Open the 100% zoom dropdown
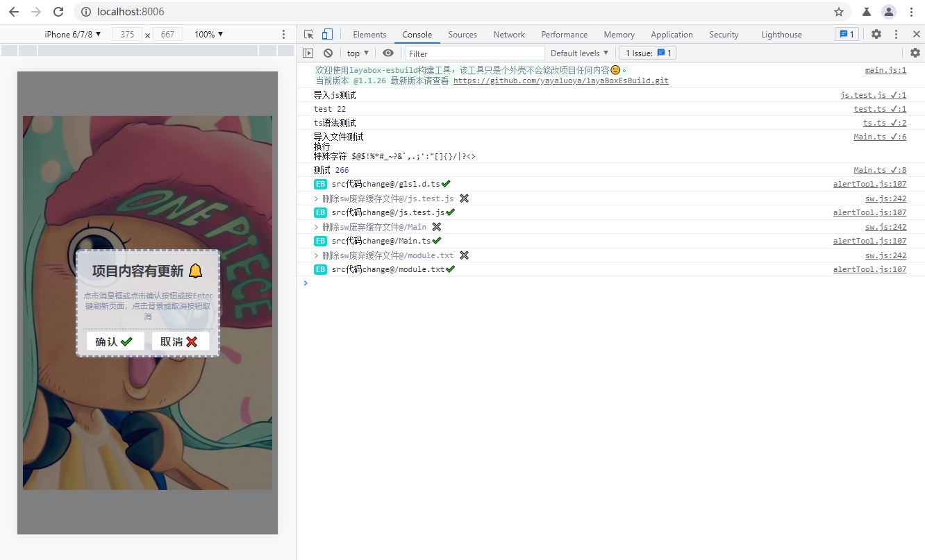The image size is (925, 560). [x=208, y=34]
